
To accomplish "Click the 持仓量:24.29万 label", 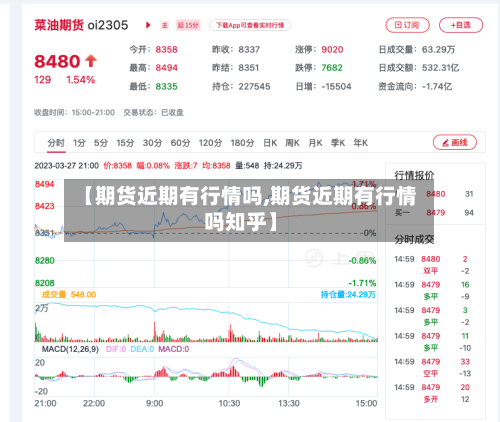I will point(348,295).
